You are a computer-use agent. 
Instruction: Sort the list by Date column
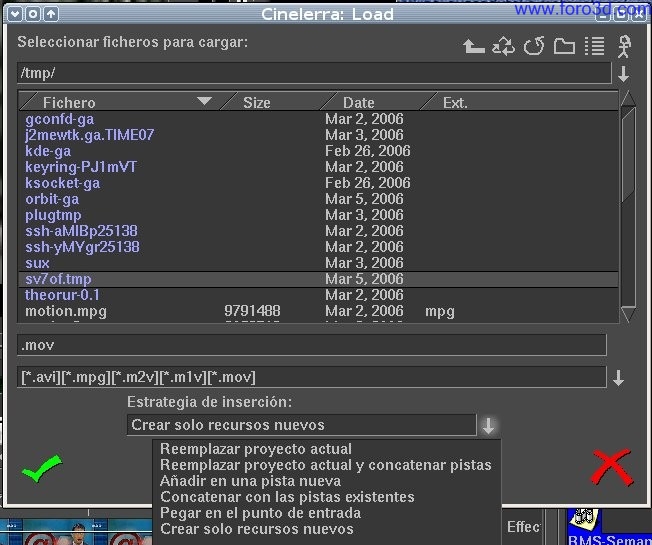point(358,103)
